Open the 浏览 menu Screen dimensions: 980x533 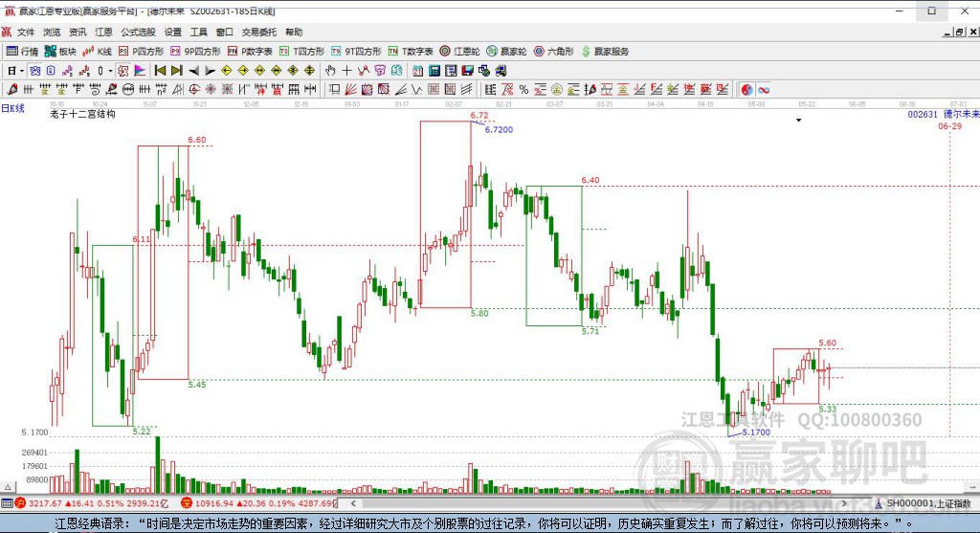[x=52, y=32]
